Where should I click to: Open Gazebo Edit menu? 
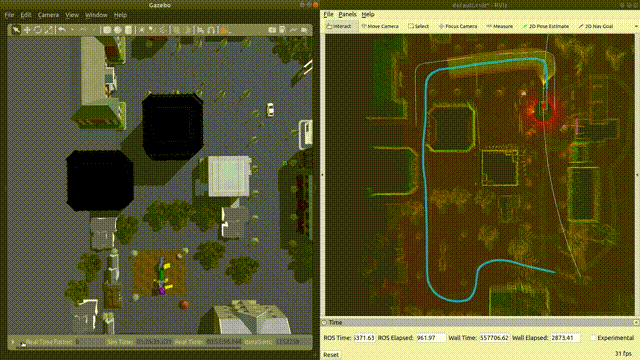tap(26, 15)
